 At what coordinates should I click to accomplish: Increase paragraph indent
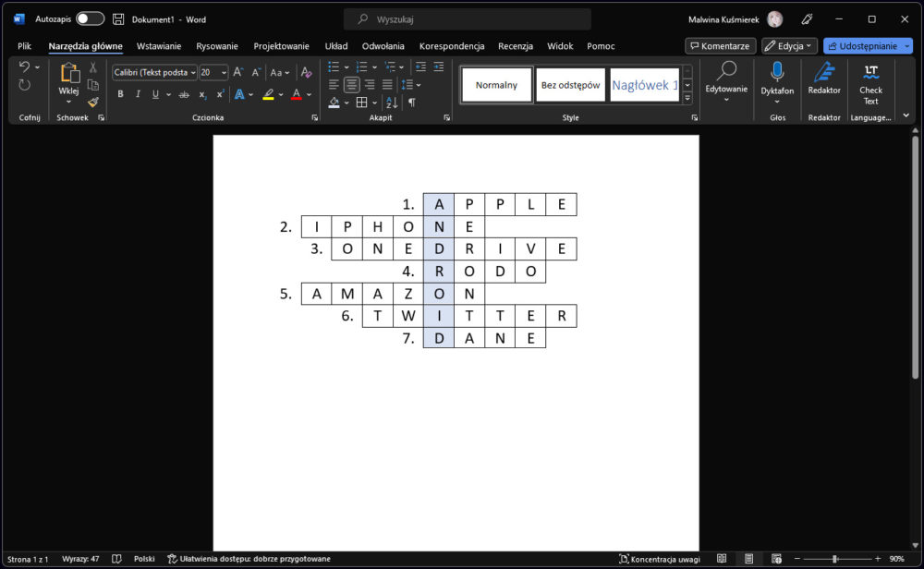pos(438,67)
